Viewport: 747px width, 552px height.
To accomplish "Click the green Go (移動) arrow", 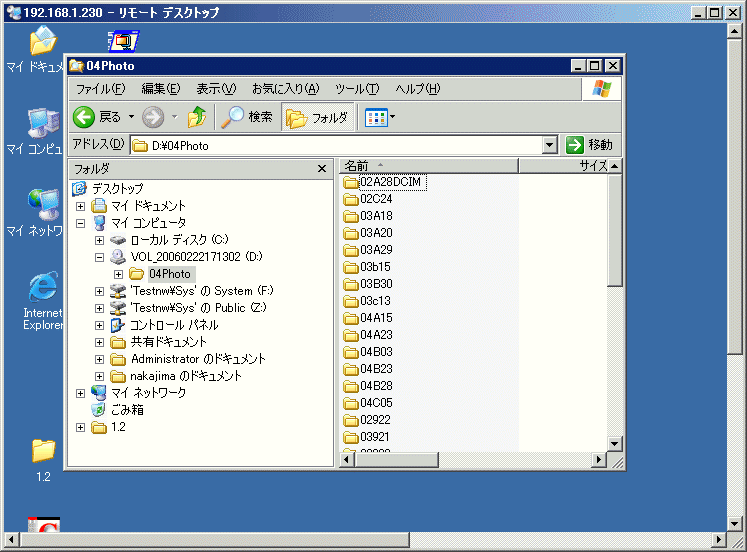I will (x=575, y=145).
